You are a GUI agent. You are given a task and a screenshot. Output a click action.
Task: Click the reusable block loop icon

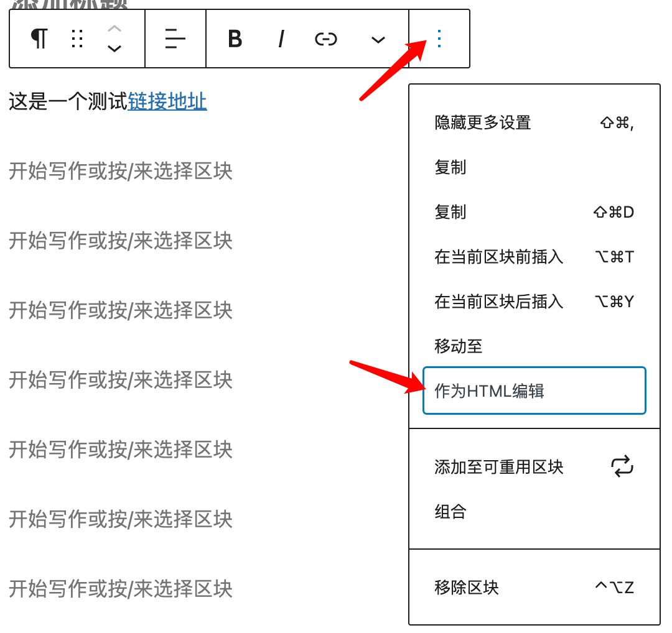coord(622,466)
